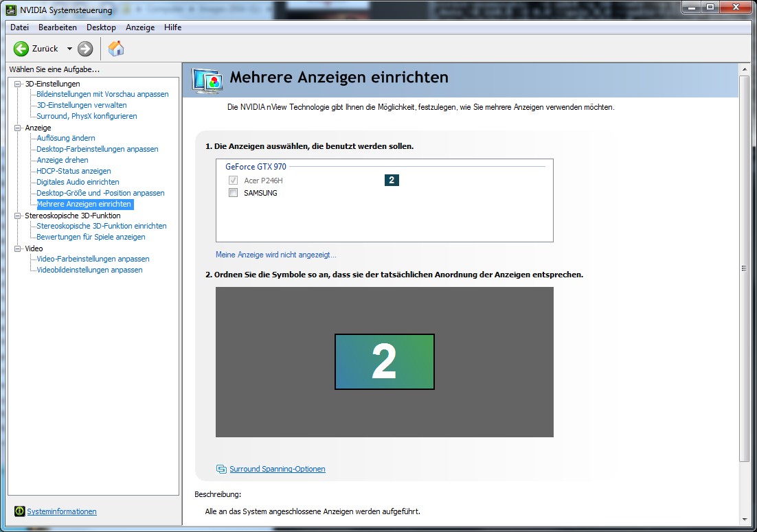Click the NVIDIA Systemsteuerung title bar icon

coord(10,10)
